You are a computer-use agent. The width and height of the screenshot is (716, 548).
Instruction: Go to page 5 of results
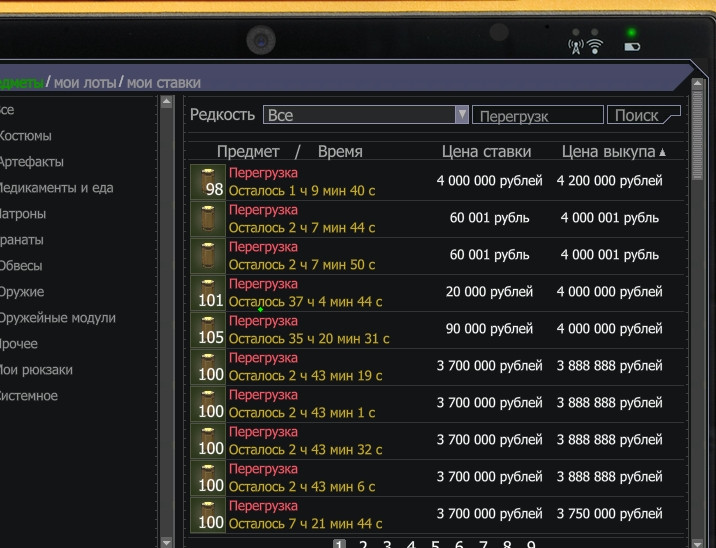tap(435, 545)
